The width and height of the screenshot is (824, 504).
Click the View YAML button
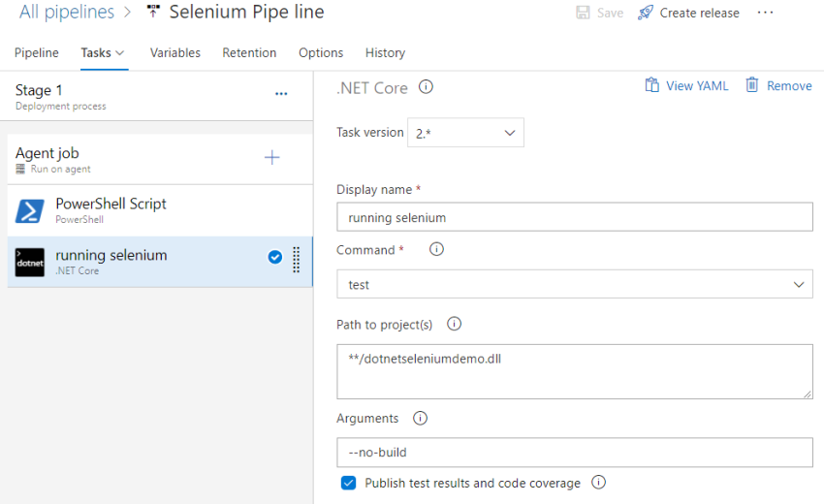[686, 86]
